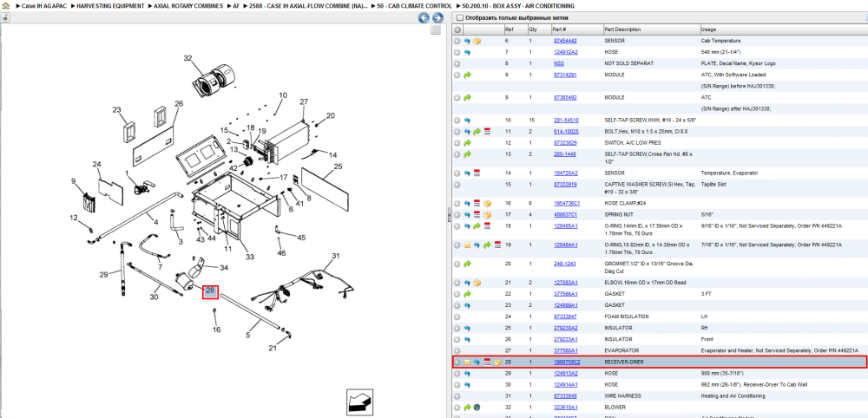This screenshot has width=868, height=418.
Task: Click green forward arrow for MODULE 87314291
Action: point(467,75)
